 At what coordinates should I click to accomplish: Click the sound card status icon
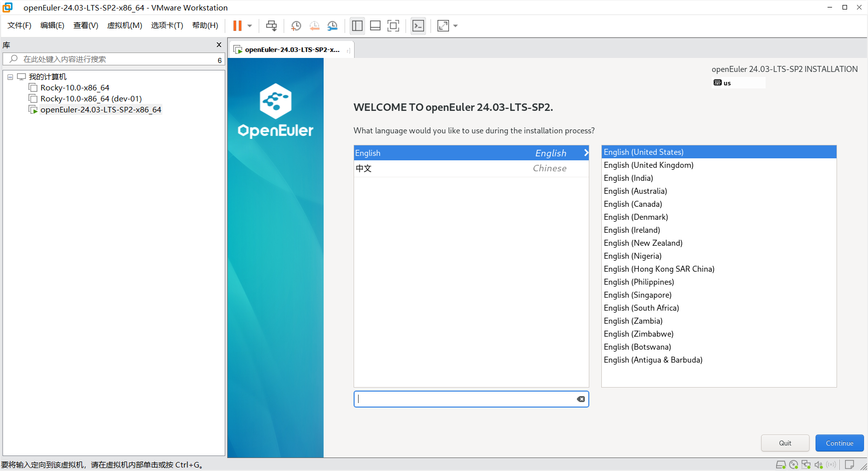(x=819, y=465)
